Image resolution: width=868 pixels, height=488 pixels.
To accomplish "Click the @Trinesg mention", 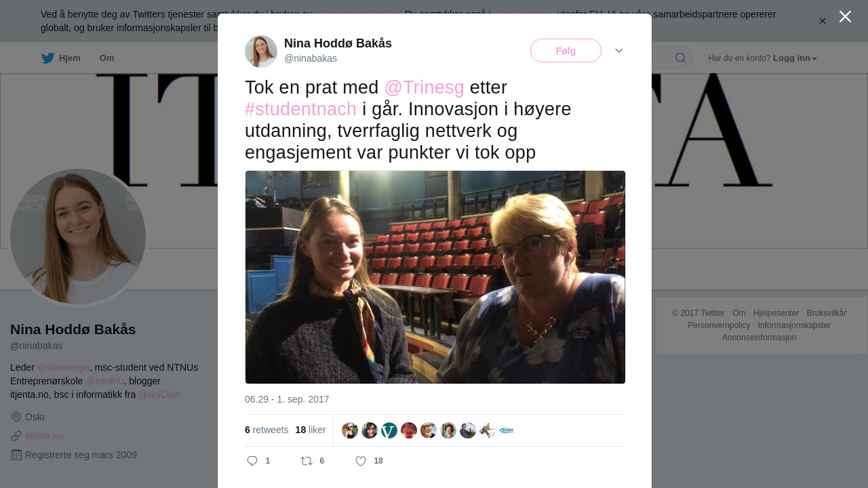I will click(x=424, y=87).
